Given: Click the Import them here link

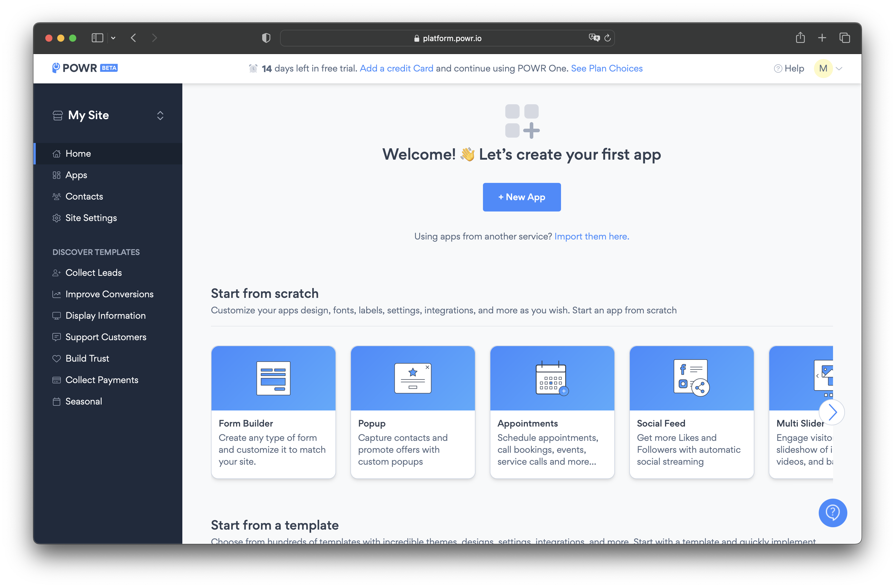Looking at the screenshot, I should coord(591,236).
